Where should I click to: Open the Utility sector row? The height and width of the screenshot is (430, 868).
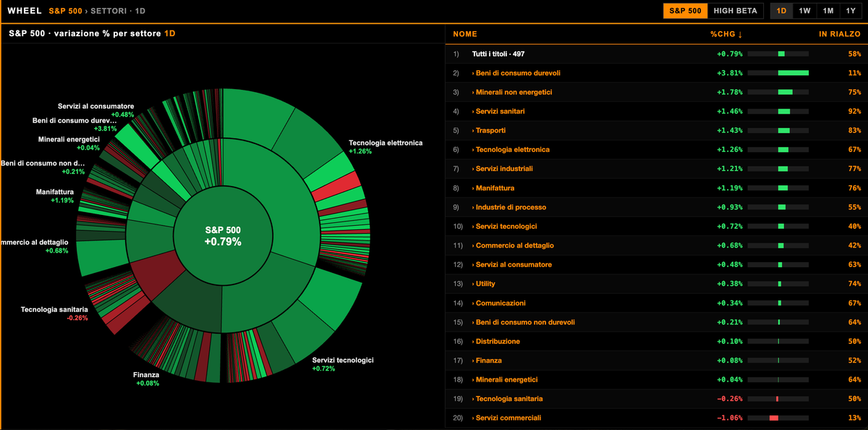coord(657,284)
